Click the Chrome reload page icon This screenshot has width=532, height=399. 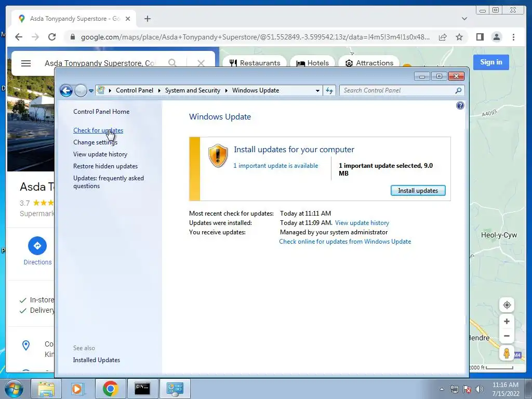point(52,37)
